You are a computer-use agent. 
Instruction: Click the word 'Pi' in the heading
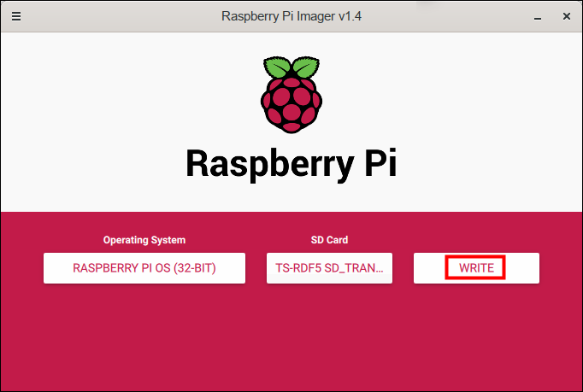coord(376,163)
